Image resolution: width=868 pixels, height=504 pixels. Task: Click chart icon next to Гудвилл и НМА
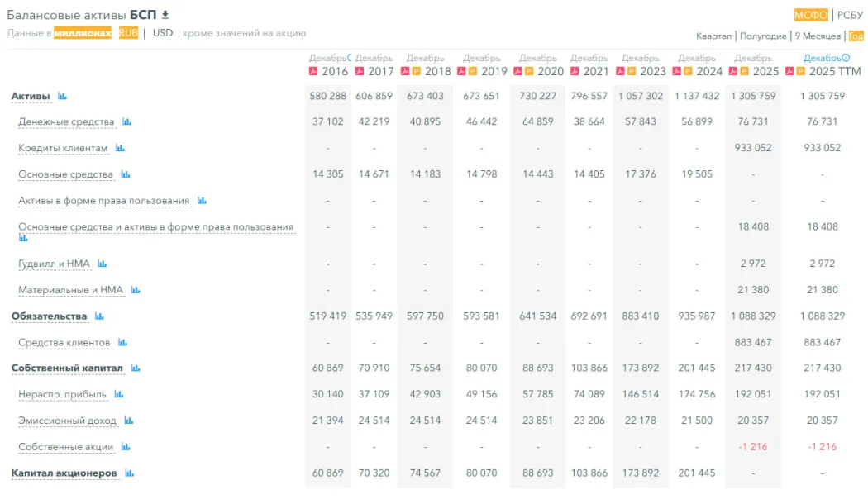[x=103, y=264]
